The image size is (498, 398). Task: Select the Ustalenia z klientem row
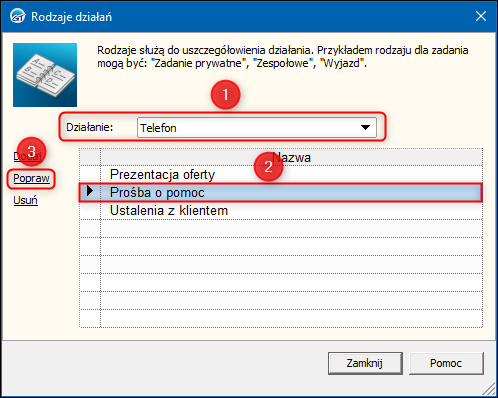click(291, 210)
